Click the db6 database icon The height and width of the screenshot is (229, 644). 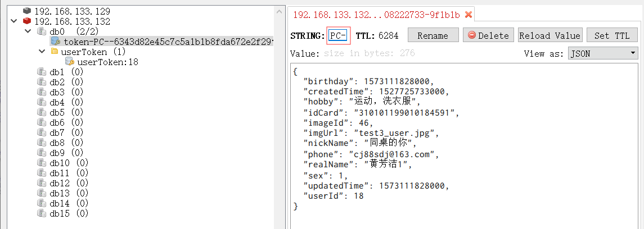(42, 122)
